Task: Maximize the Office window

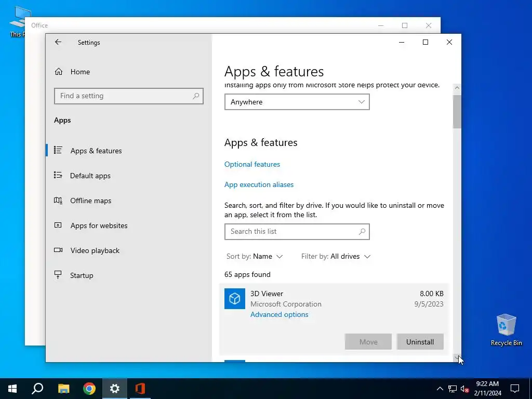Action: pos(405,25)
